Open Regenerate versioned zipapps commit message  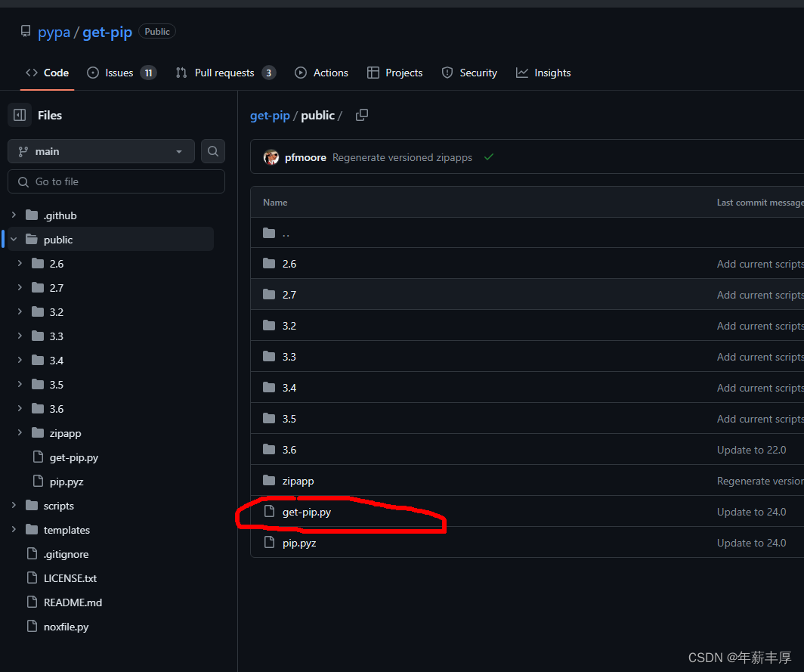[x=402, y=157]
